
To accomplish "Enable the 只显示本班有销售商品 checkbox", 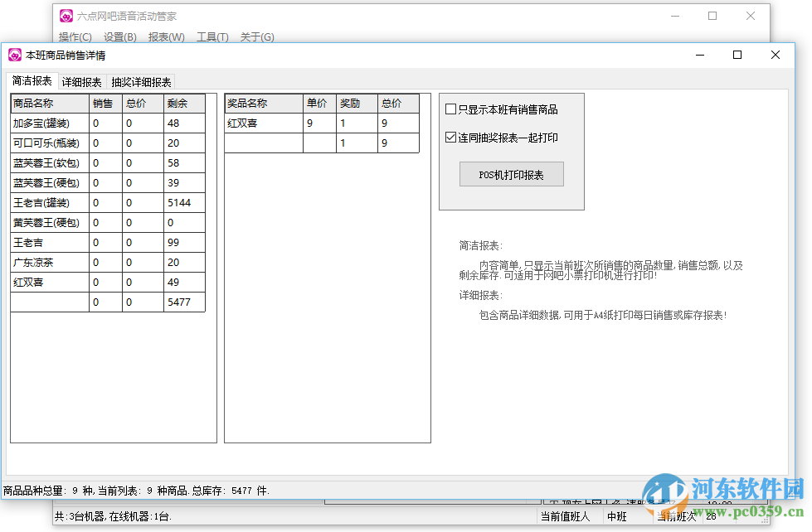I will tap(450, 108).
